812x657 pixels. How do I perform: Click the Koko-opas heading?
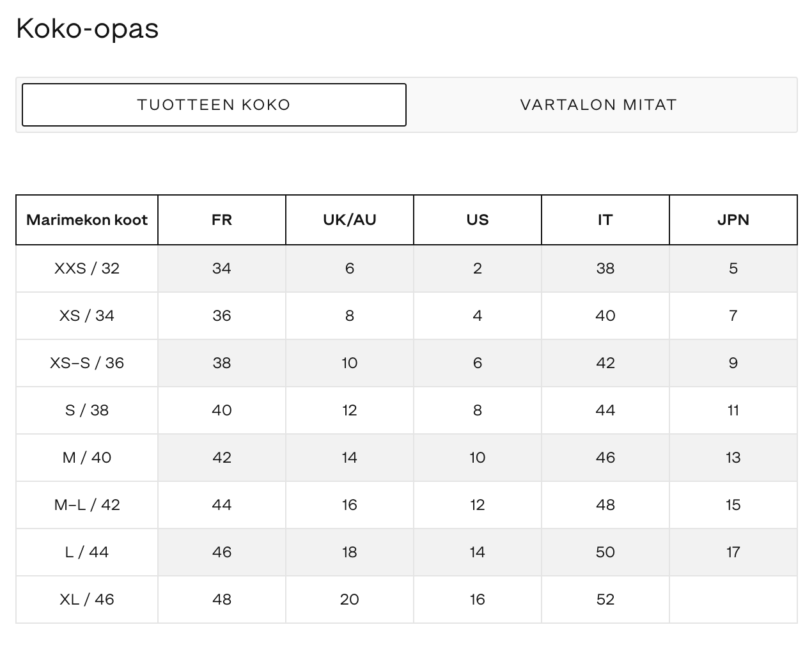[88, 29]
